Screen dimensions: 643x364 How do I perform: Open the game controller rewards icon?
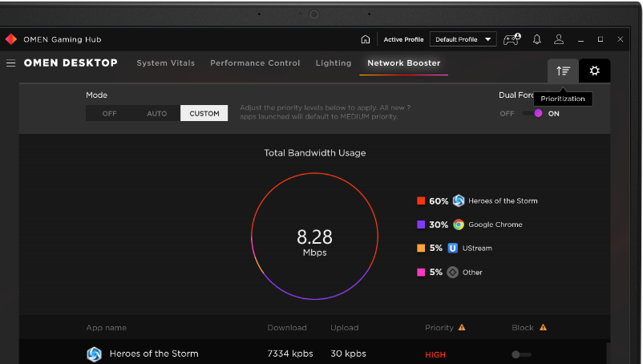(x=512, y=39)
